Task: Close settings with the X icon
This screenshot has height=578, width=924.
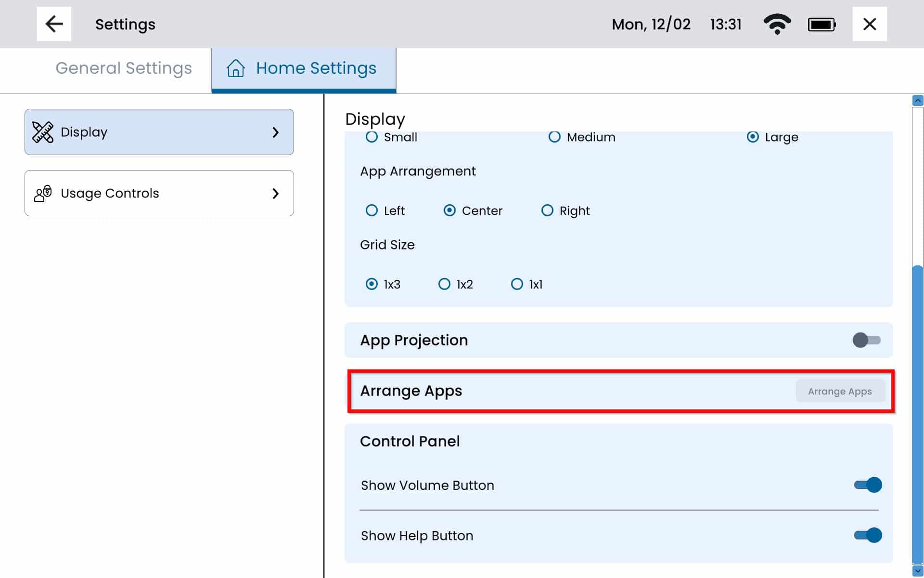Action: click(x=869, y=24)
